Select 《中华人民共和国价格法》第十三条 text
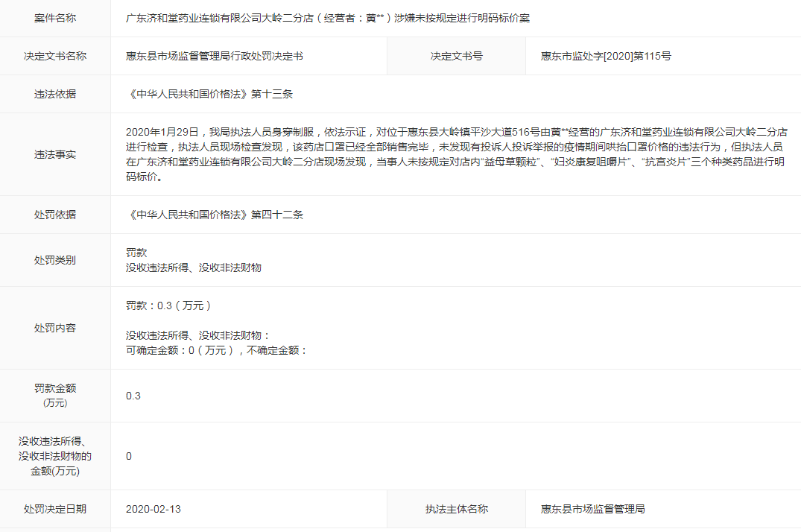 pos(209,94)
